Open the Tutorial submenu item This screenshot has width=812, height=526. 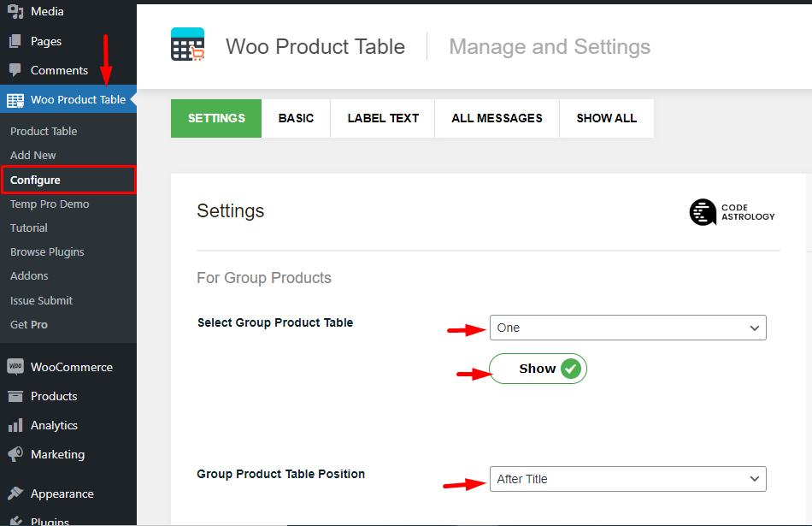point(29,228)
